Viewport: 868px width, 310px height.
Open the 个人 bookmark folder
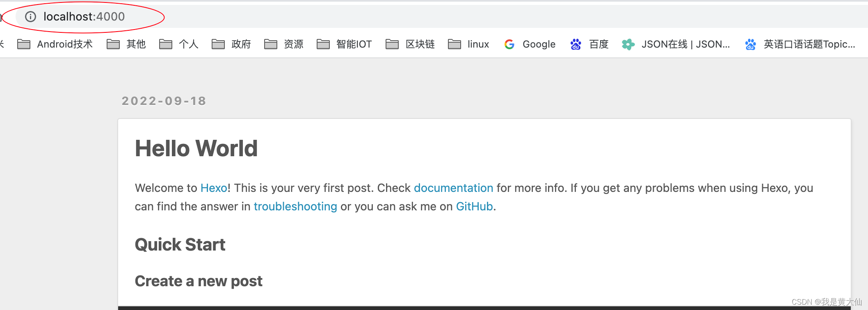[x=179, y=44]
